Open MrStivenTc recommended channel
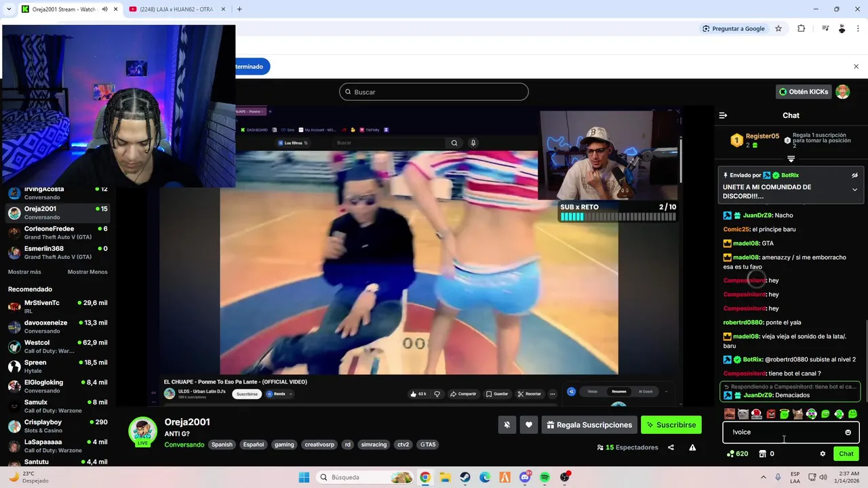 tap(58, 306)
